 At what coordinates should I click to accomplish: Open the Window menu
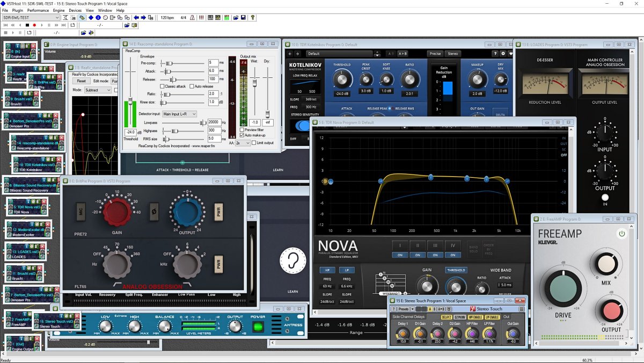pyautogui.click(x=105, y=10)
